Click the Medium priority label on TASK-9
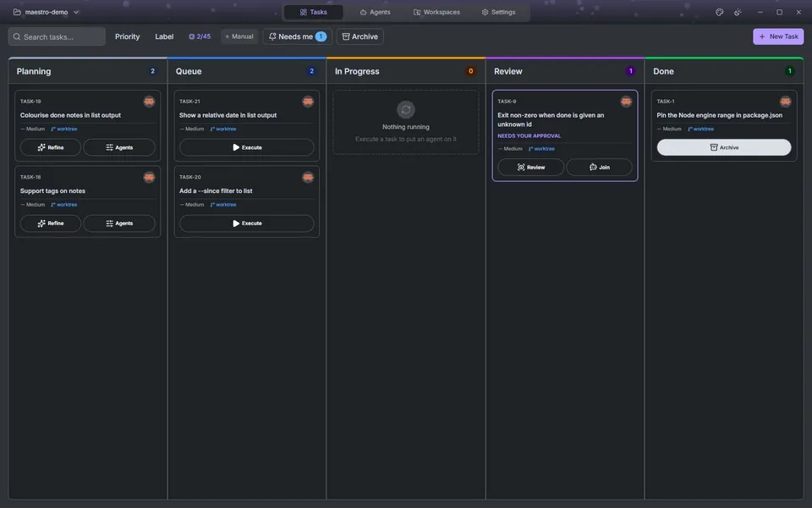This screenshot has width=812, height=508. coord(510,149)
